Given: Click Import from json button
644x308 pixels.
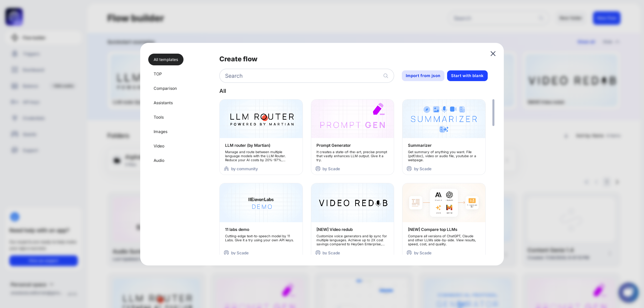Looking at the screenshot, I should coord(423,76).
